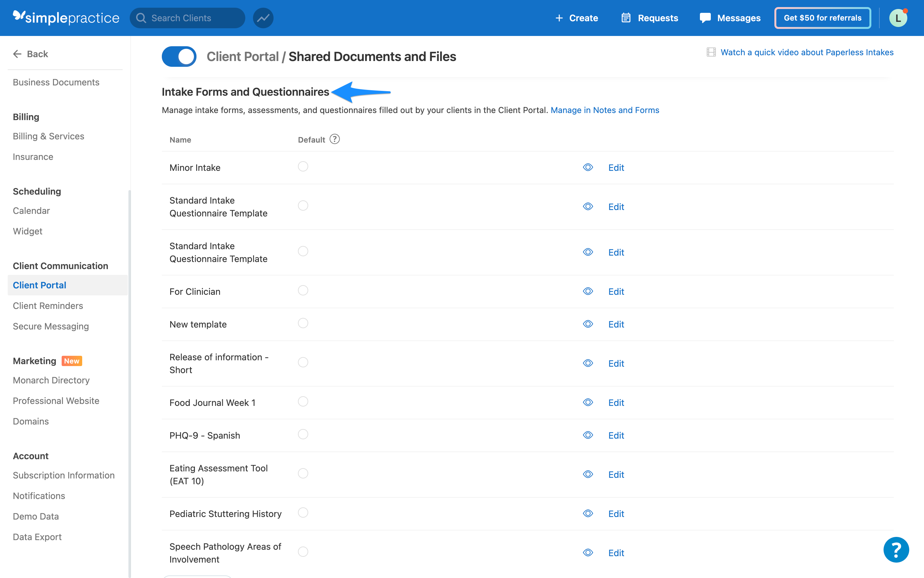Edit the PHQ-9 - Spanish form
Image resolution: width=924 pixels, height=578 pixels.
pos(616,435)
